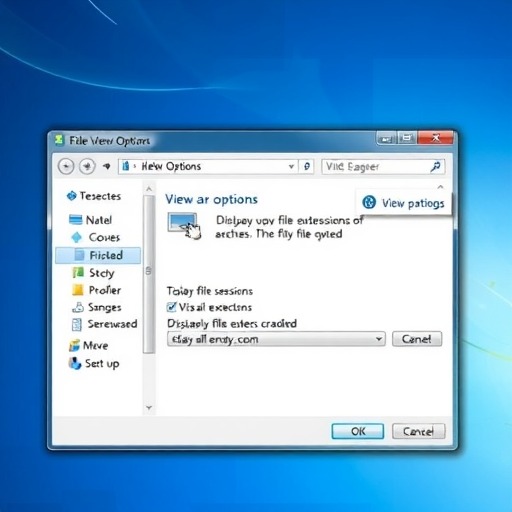
Task: Click the icon next to 'Sanges'
Action: coord(78,307)
